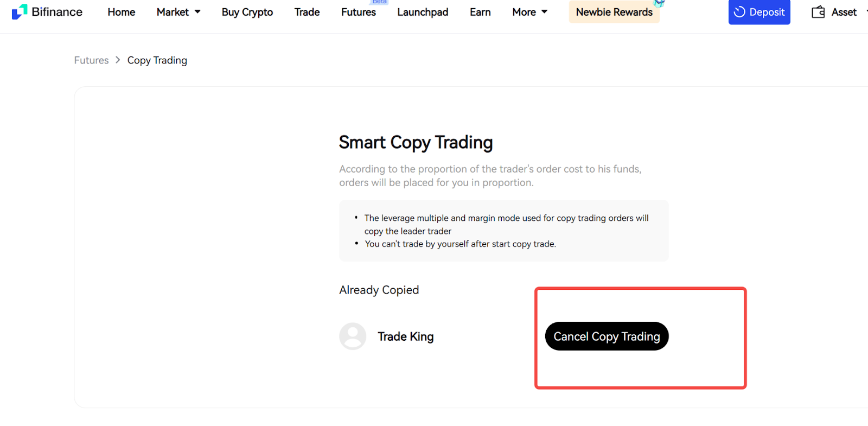Click the Bifinance logo icon
This screenshot has height=426, width=868.
(20, 12)
